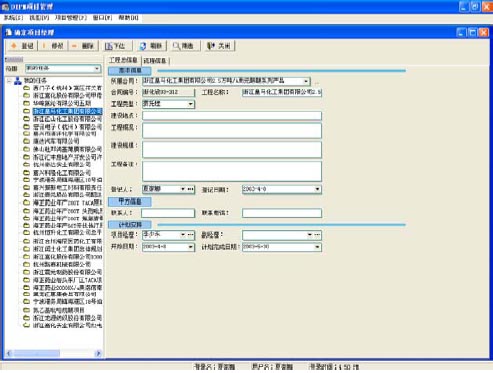This screenshot has width=493, height=373.
Task: Switch to the 工程总信息 tab
Action: coord(123,60)
